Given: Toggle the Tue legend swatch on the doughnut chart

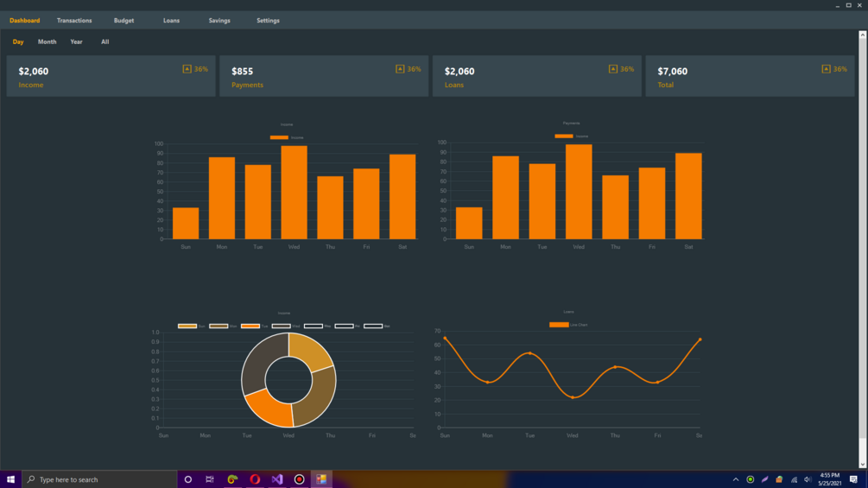Looking at the screenshot, I should point(250,326).
